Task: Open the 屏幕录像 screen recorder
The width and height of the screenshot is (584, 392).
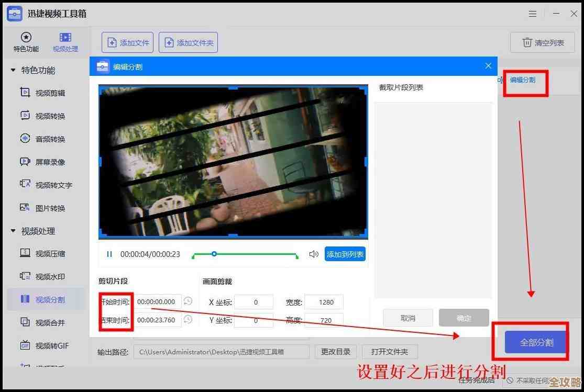Action: 50,162
